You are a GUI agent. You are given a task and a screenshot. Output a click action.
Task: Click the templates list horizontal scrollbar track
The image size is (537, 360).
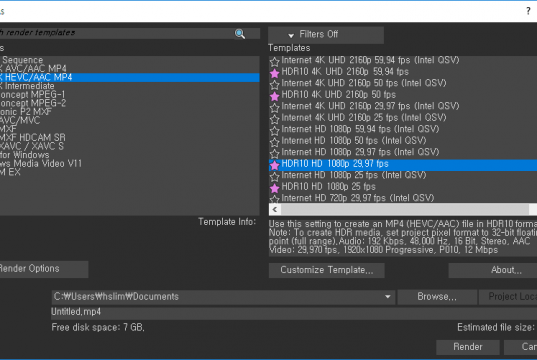coord(404,209)
